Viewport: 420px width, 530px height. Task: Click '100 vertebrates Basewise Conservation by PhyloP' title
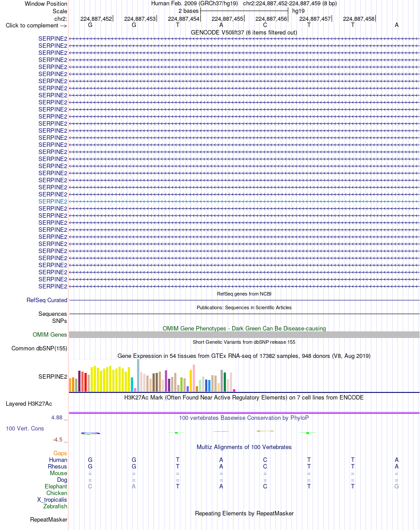(x=244, y=418)
